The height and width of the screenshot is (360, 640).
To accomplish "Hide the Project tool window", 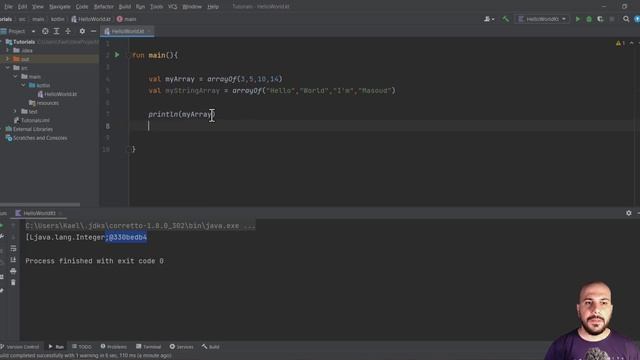I will coord(93,31).
